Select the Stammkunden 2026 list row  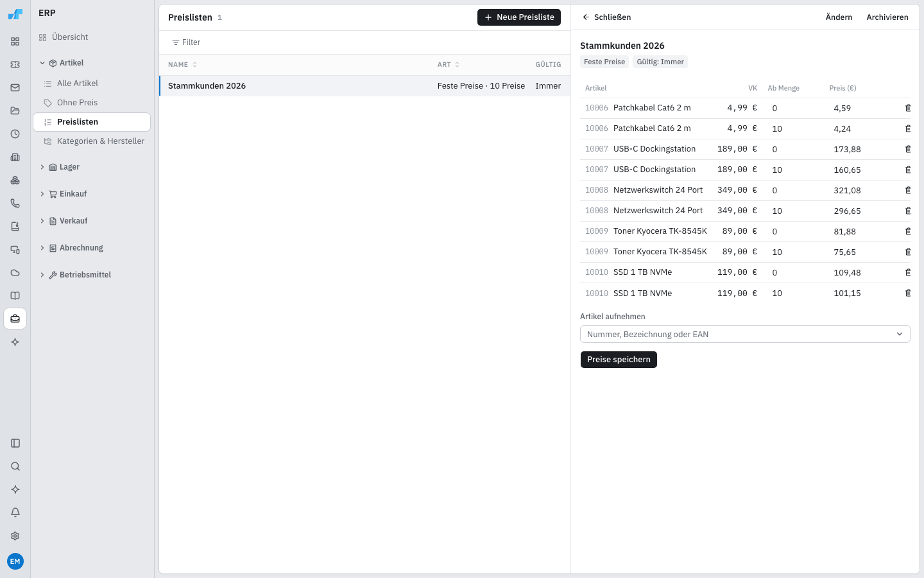[x=365, y=86]
